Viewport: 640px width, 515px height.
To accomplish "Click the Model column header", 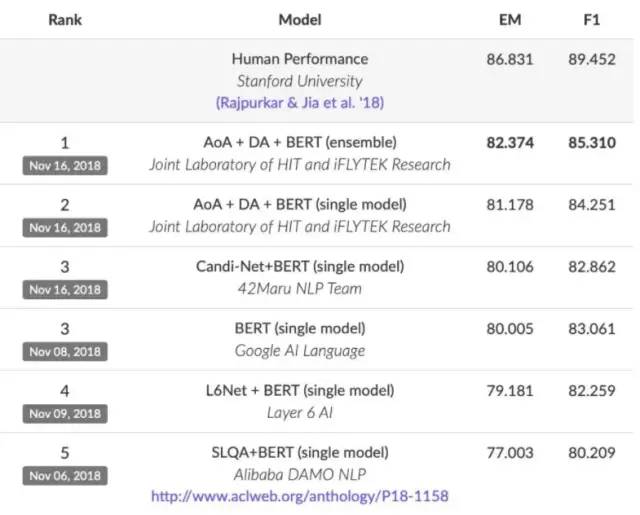I will click(x=300, y=19).
